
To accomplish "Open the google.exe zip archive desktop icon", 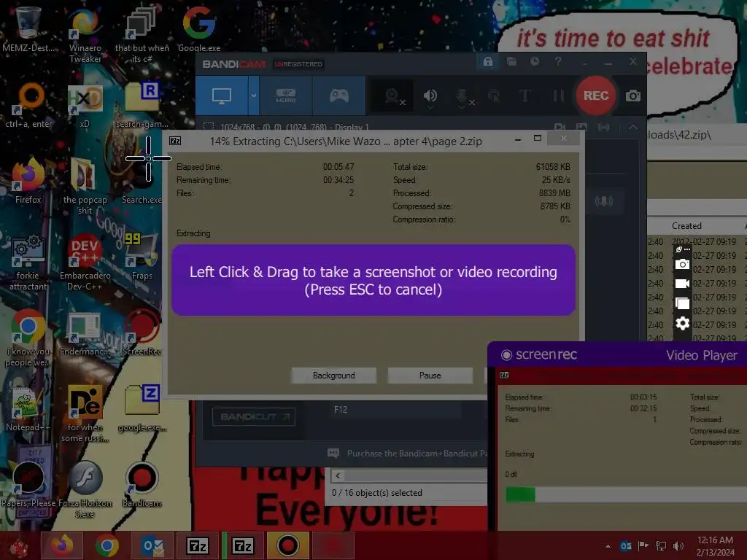I will 142,408.
